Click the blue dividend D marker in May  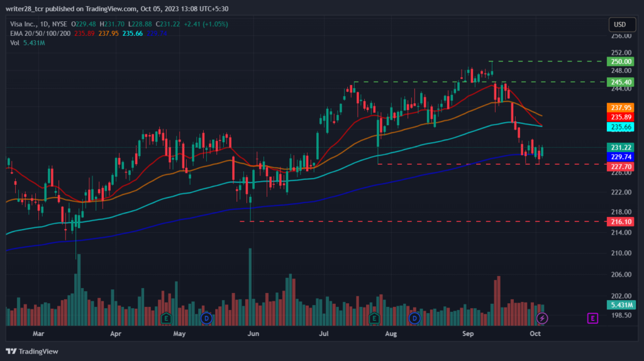pyautogui.click(x=206, y=318)
